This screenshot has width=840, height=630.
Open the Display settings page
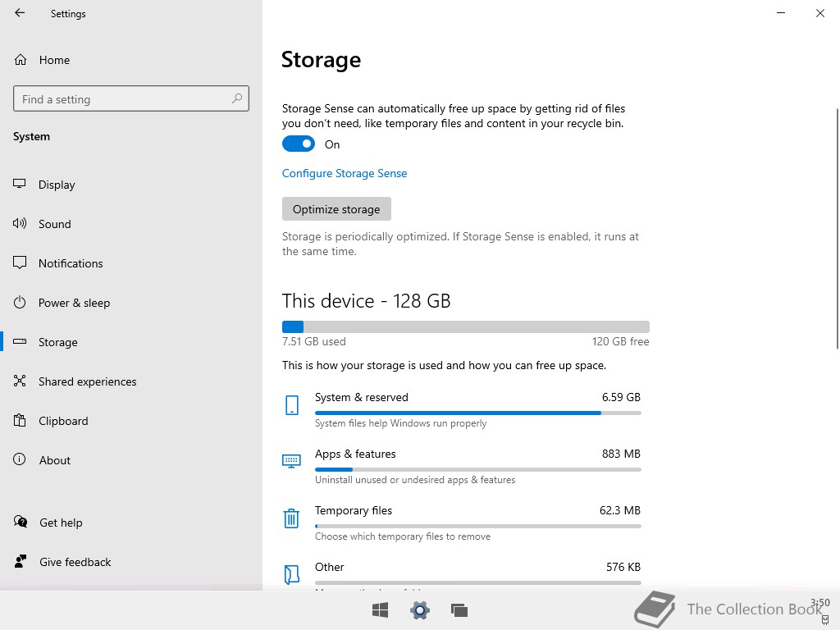coord(131,185)
